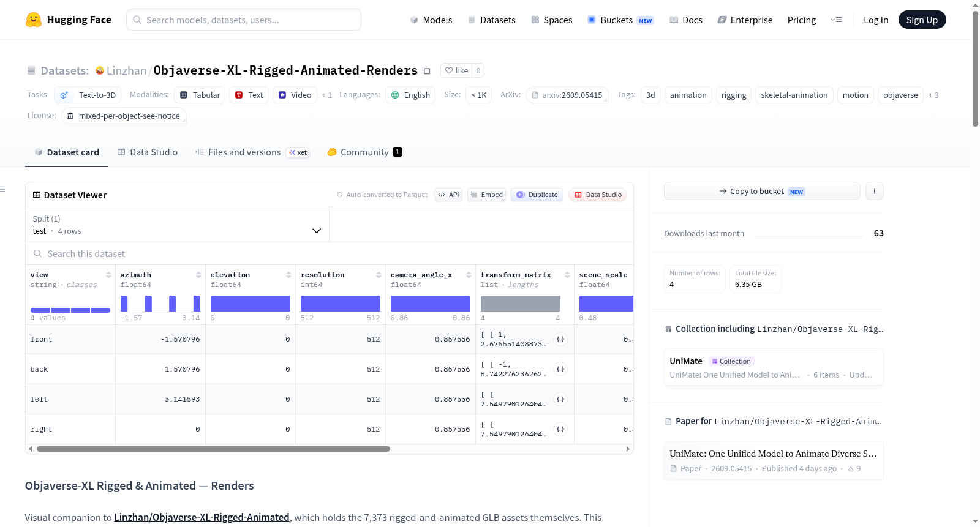Image resolution: width=980 pixels, height=527 pixels.
Task: Switch to the Data Studio tab
Action: click(148, 152)
